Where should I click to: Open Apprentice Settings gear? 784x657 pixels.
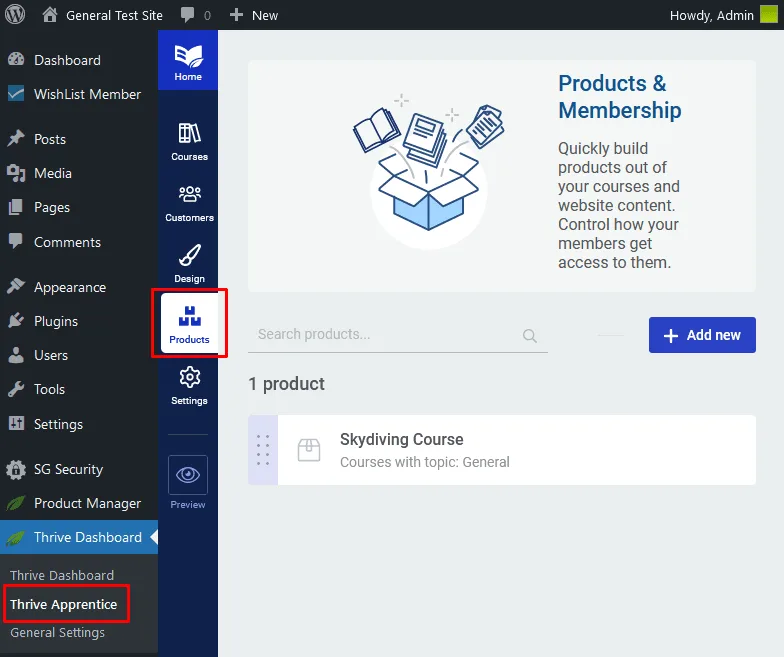coord(189,386)
